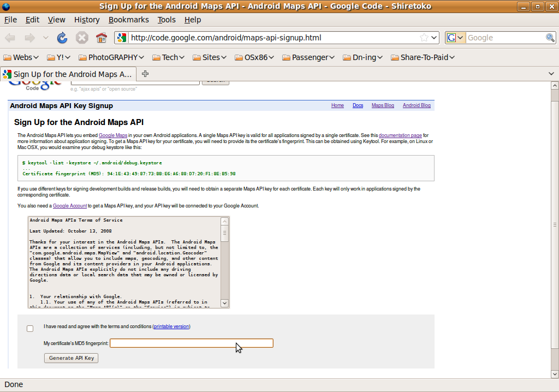
Task: Select the Sign Up for Android Maps tab
Action: pos(68,74)
